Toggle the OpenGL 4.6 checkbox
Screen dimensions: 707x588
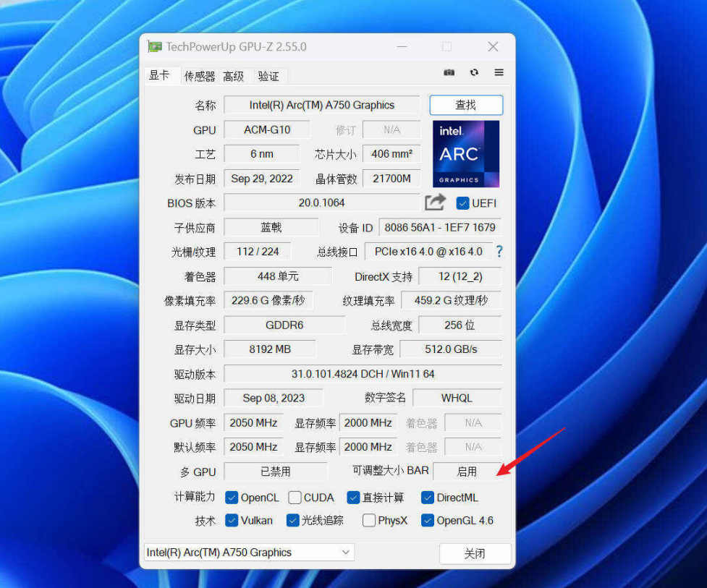tap(428, 521)
